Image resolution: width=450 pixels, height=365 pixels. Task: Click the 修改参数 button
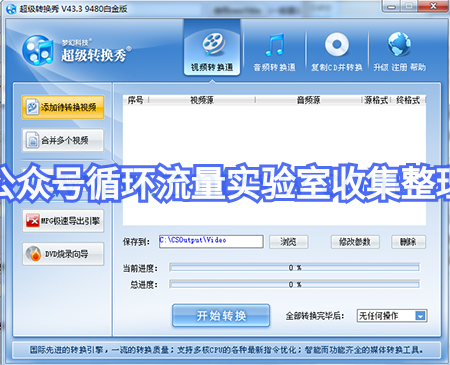pos(355,242)
